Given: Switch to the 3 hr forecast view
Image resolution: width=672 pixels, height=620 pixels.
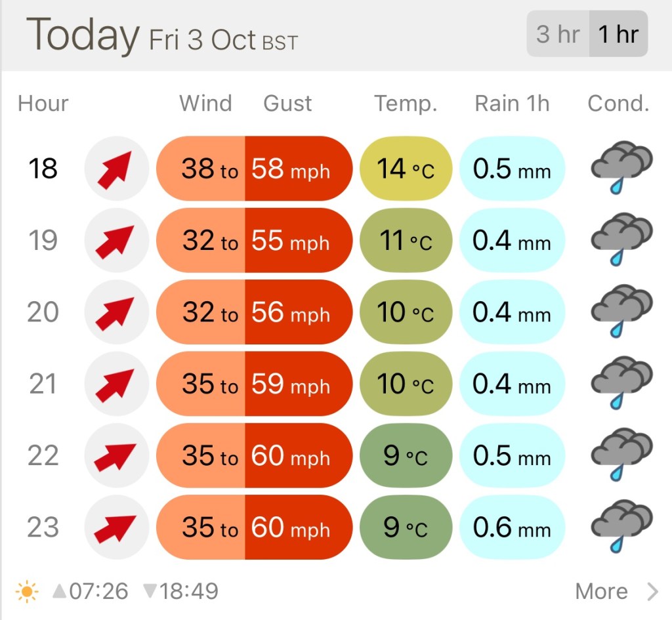Looking at the screenshot, I should (558, 34).
